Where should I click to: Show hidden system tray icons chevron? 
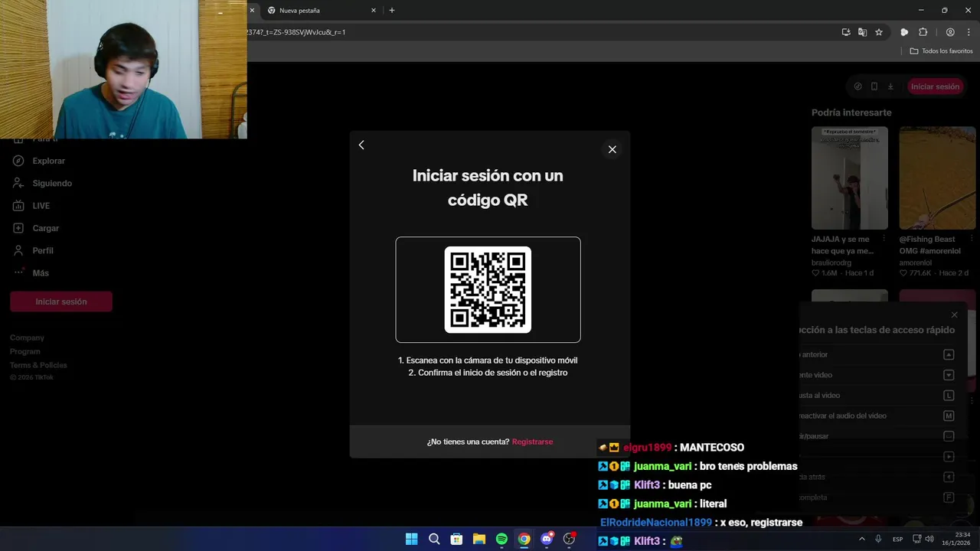pyautogui.click(x=861, y=539)
